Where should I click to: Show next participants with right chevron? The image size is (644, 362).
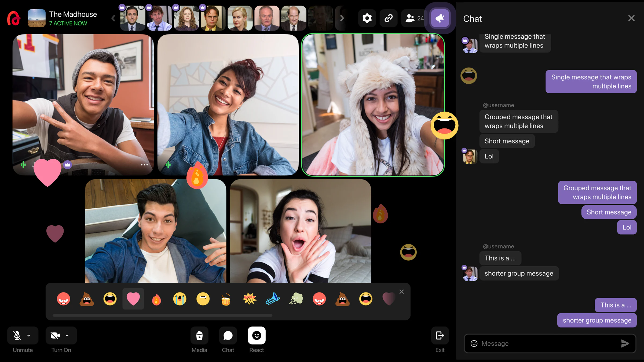click(342, 18)
